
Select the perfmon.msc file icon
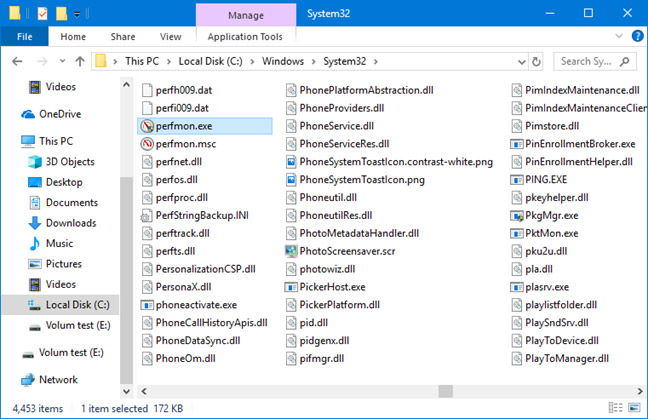click(x=147, y=144)
